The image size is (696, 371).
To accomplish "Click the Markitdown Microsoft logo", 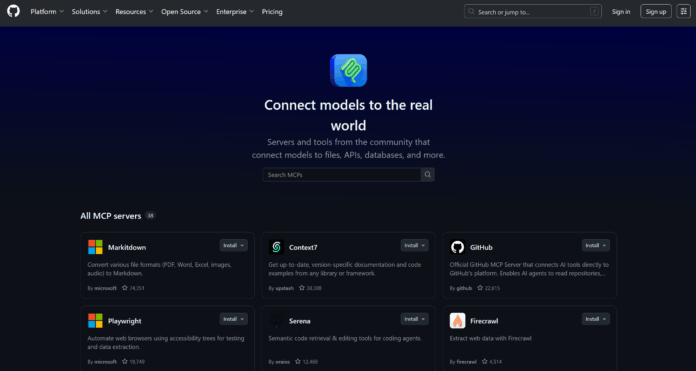I will pyautogui.click(x=95, y=247).
